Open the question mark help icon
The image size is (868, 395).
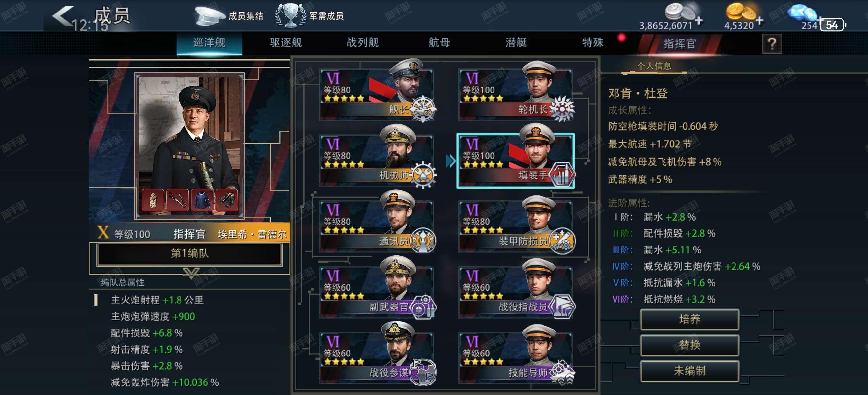coord(772,43)
